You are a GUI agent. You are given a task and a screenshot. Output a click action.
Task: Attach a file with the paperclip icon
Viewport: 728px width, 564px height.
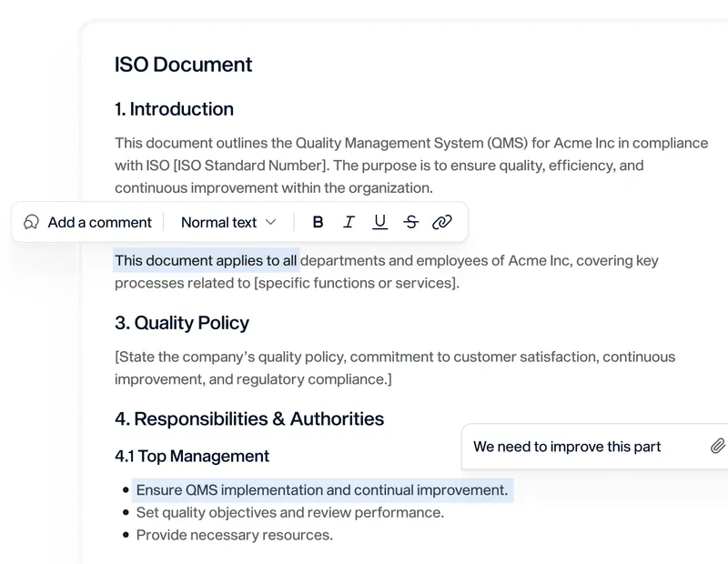tap(717, 446)
